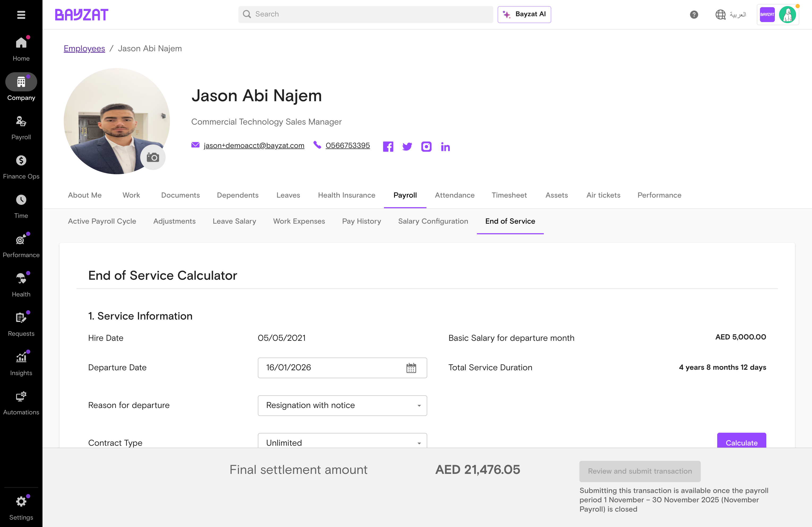The height and width of the screenshot is (527, 812).
Task: Open the hamburger menu icon
Action: tap(21, 15)
